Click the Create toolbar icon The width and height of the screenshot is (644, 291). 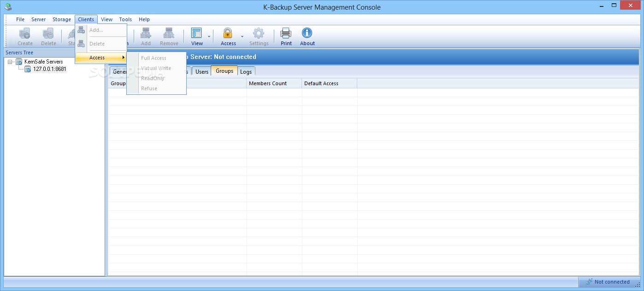coord(25,33)
